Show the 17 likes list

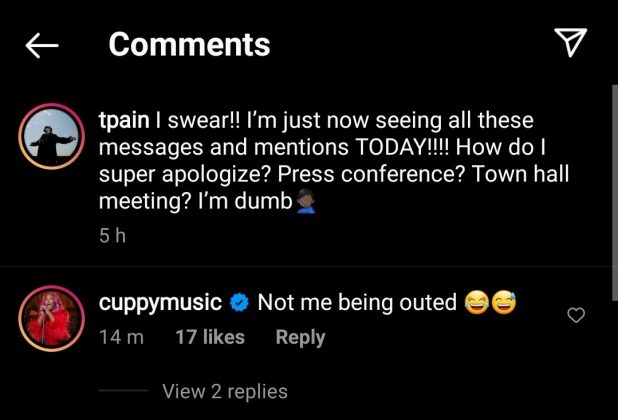(209, 337)
